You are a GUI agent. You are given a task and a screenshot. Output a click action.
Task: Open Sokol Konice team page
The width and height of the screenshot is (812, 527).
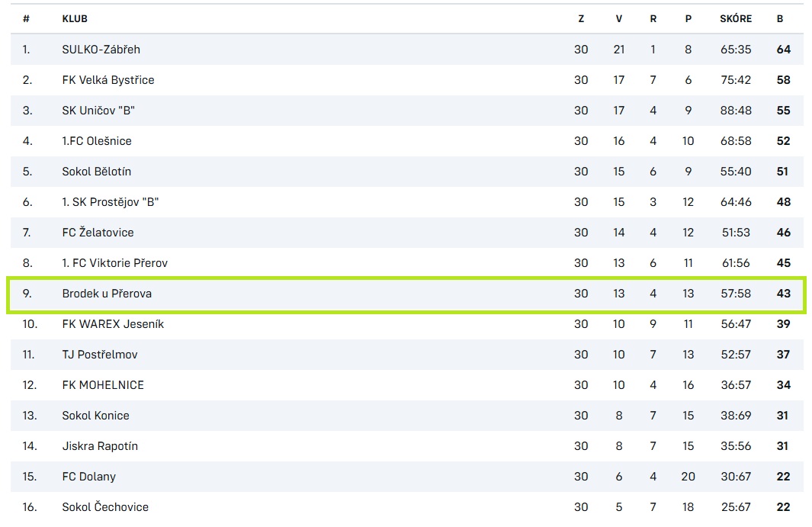96,416
